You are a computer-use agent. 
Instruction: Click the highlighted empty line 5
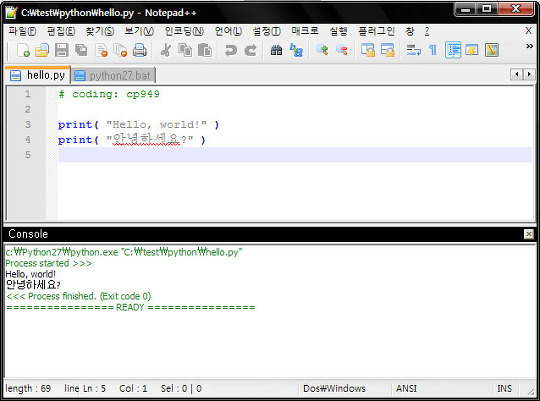(295, 155)
